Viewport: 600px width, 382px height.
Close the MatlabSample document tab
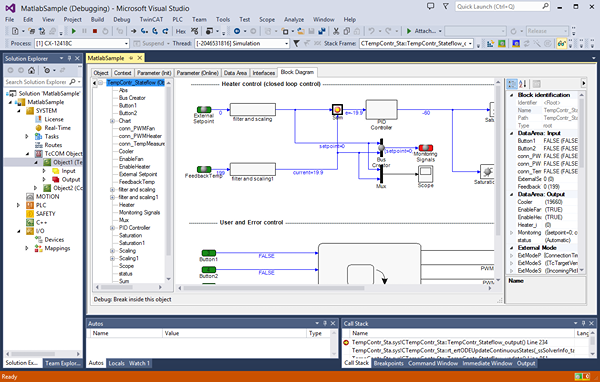(x=140, y=58)
